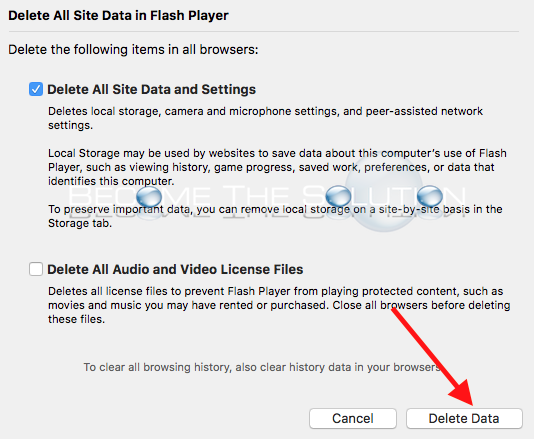This screenshot has height=439, width=534.
Task: Click the 'Delete All Site Data and Settings' label
Action: click(x=152, y=90)
